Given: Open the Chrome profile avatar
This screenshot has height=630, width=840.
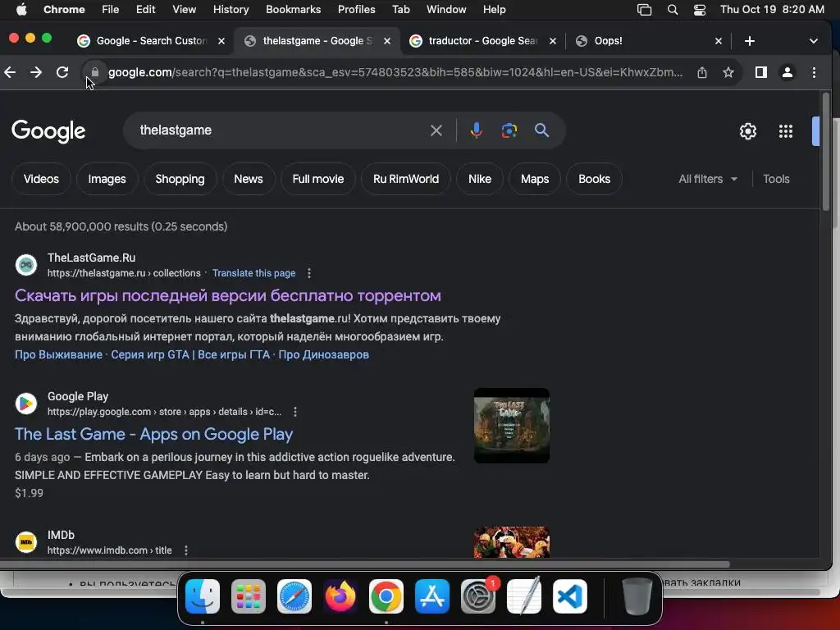Looking at the screenshot, I should click(x=787, y=72).
